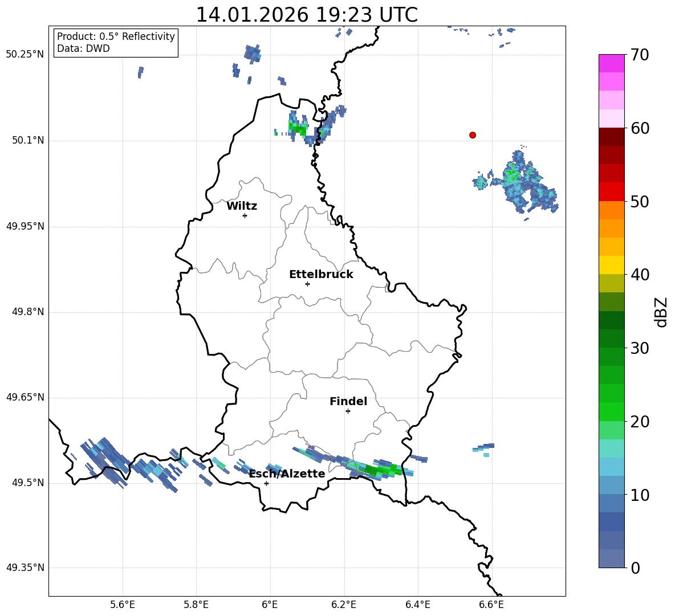Screen dimensions: 675x616
Task: Click the Ettelbruck station cross marker
Action: click(307, 284)
